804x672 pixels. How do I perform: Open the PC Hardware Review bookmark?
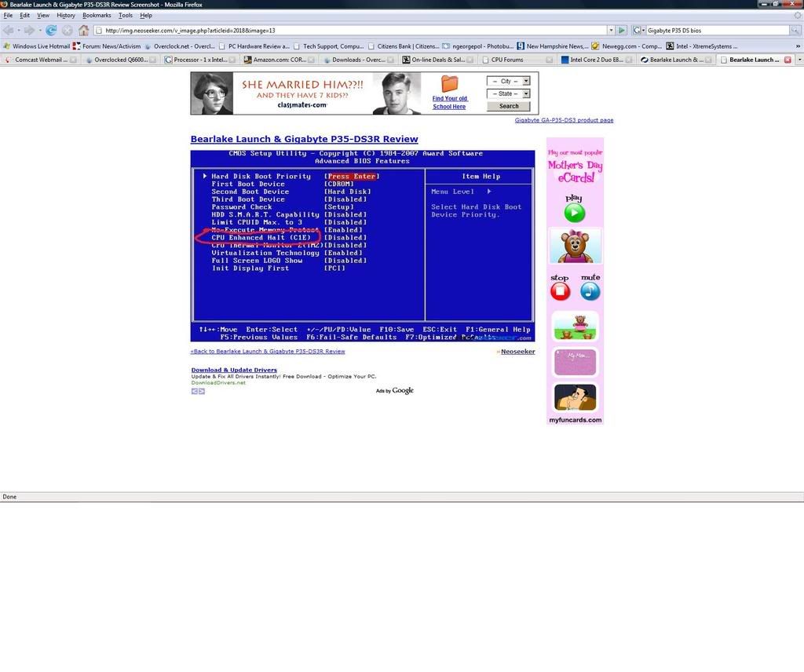(254, 46)
